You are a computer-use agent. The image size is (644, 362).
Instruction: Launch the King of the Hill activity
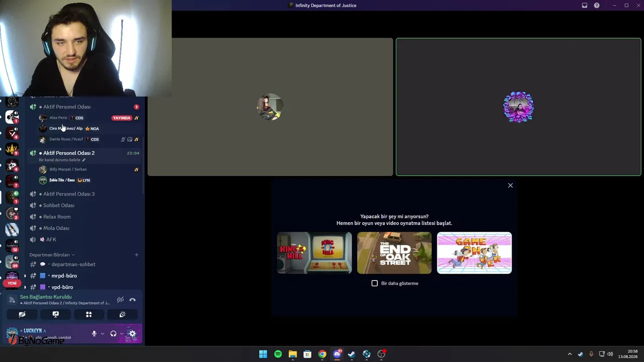[x=314, y=253]
